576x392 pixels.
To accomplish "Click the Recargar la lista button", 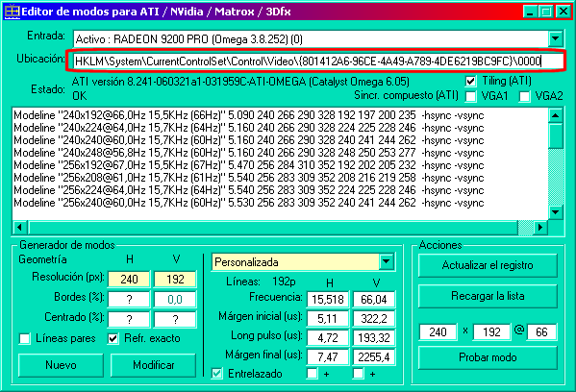I will tap(488, 296).
